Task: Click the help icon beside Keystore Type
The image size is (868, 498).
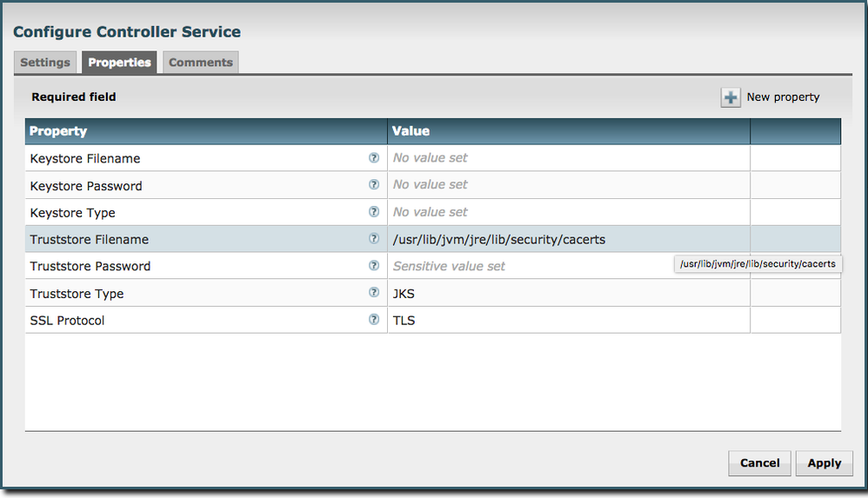Action: [374, 212]
